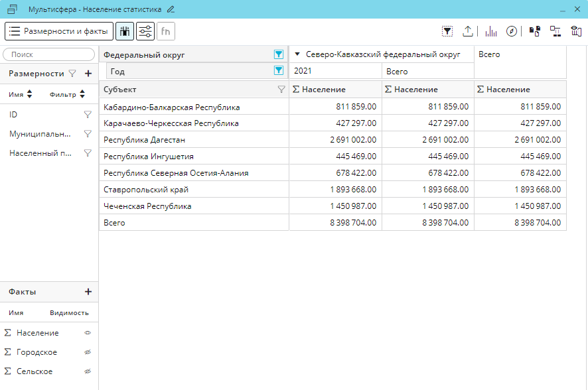Open the bar chart icon
The height and width of the screenshot is (390, 588).
(x=491, y=31)
